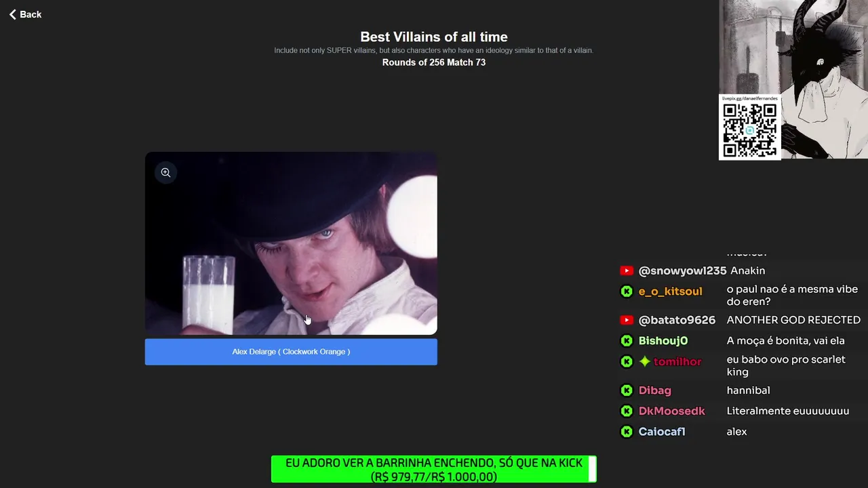Click the YouTube icon beside @snowyowl235
868x488 pixels.
pos(627,270)
